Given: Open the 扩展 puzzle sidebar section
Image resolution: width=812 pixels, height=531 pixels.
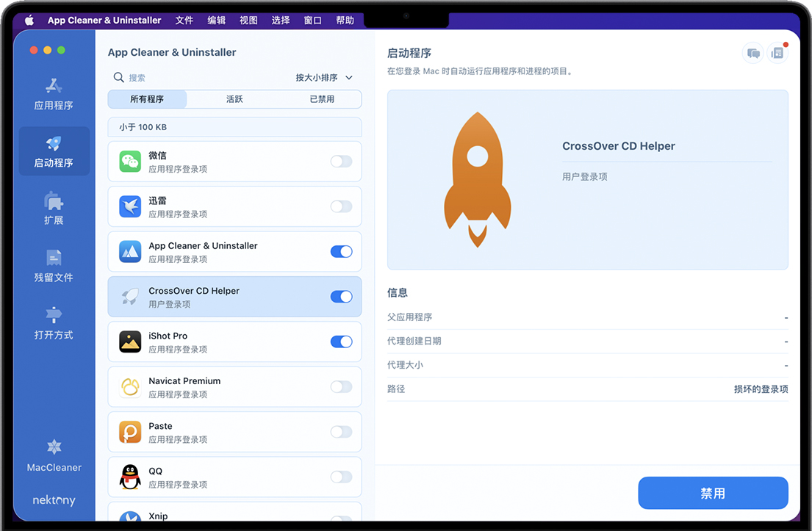Looking at the screenshot, I should coord(54,208).
